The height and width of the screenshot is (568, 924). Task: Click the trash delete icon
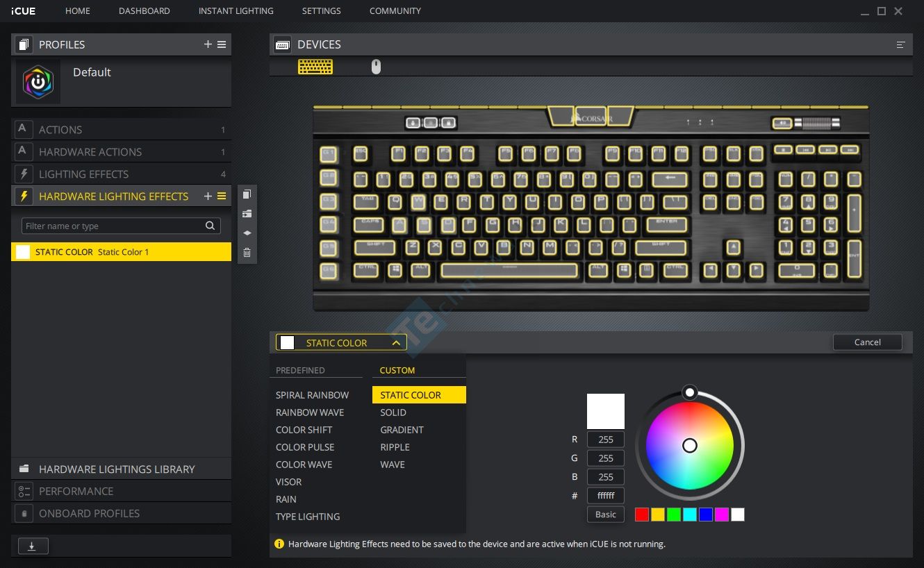[x=247, y=253]
